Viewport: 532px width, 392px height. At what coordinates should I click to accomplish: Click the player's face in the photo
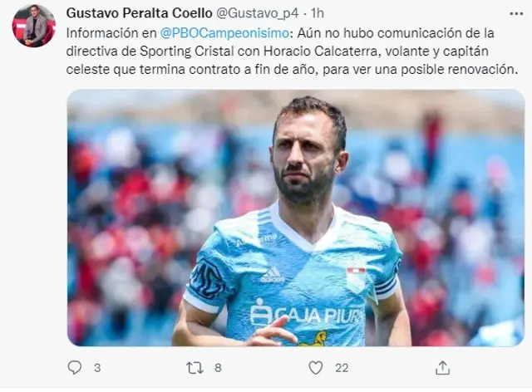[x=305, y=154]
